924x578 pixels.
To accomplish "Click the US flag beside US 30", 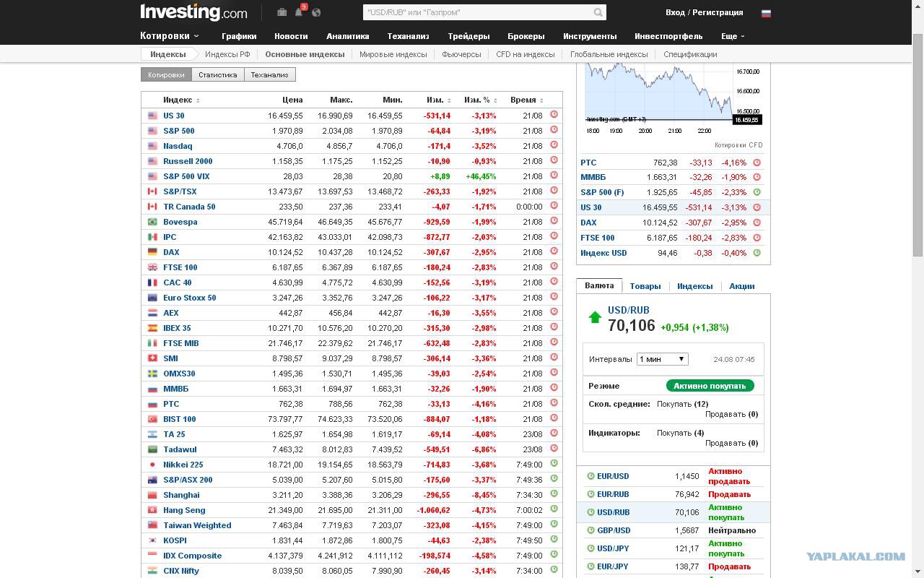I will [152, 116].
